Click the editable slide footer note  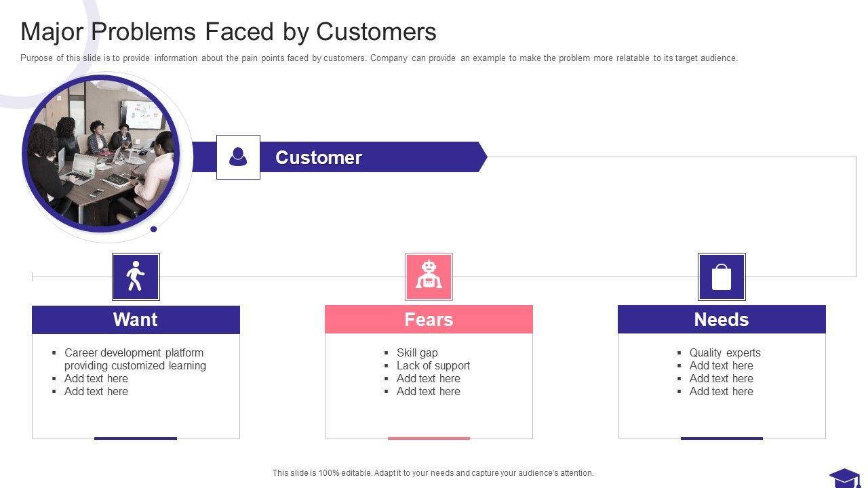coord(433,473)
